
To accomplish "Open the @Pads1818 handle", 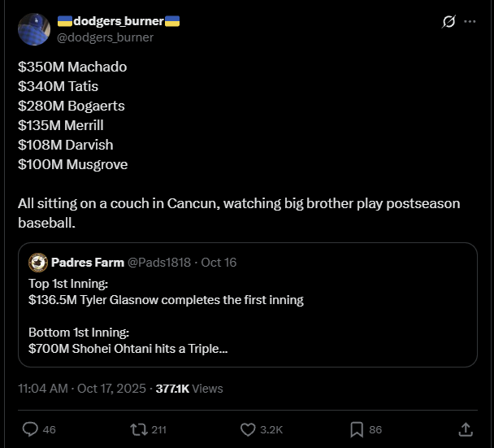I will (159, 263).
